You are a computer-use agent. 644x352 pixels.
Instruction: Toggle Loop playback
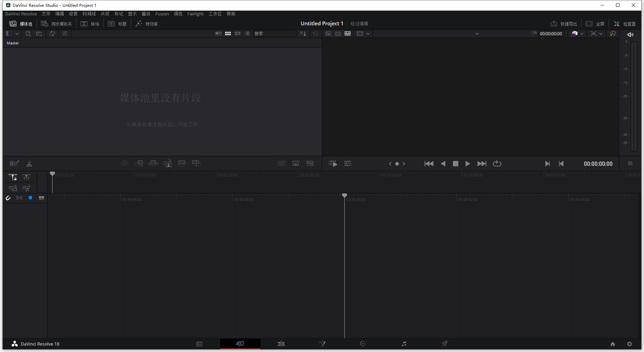tap(497, 164)
